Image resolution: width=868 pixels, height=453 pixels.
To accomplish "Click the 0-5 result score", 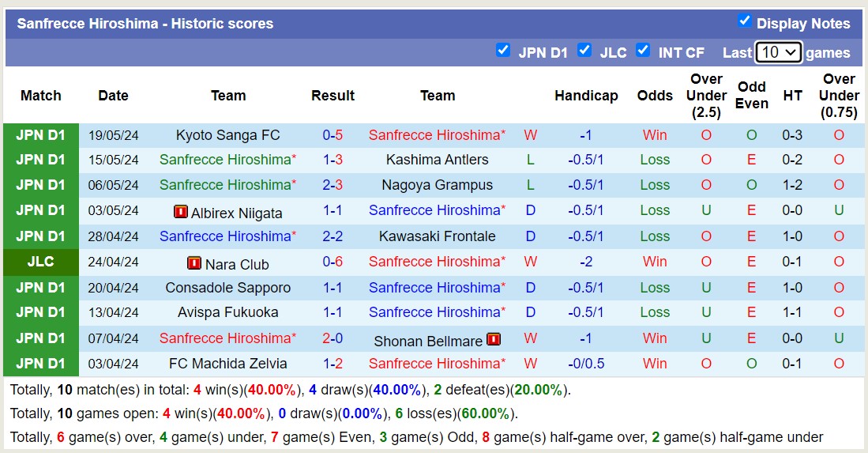I will coord(333,135).
